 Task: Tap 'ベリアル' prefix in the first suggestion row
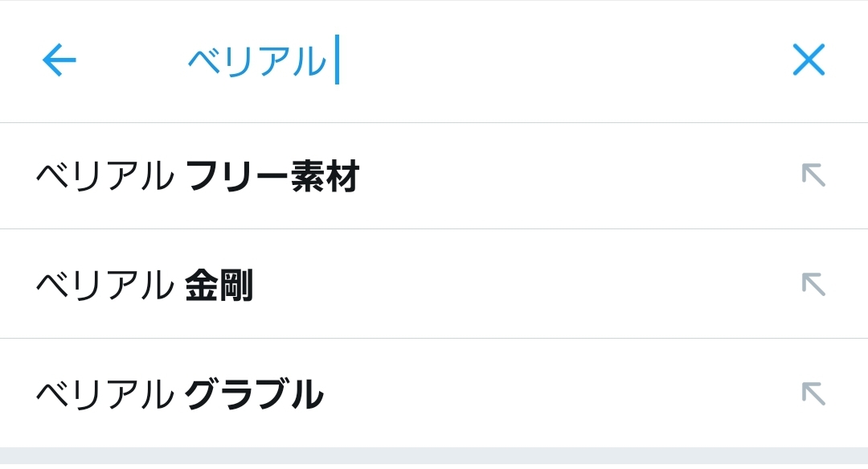click(x=104, y=176)
